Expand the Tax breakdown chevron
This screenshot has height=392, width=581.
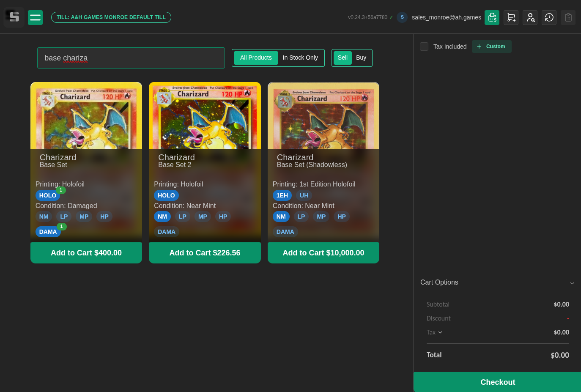pyautogui.click(x=440, y=332)
